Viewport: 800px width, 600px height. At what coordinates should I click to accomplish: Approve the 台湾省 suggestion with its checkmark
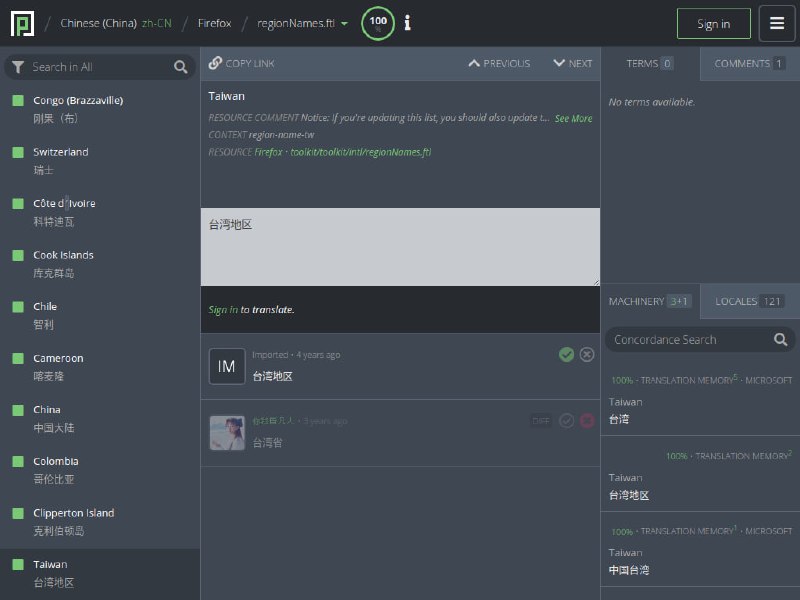[x=566, y=420]
